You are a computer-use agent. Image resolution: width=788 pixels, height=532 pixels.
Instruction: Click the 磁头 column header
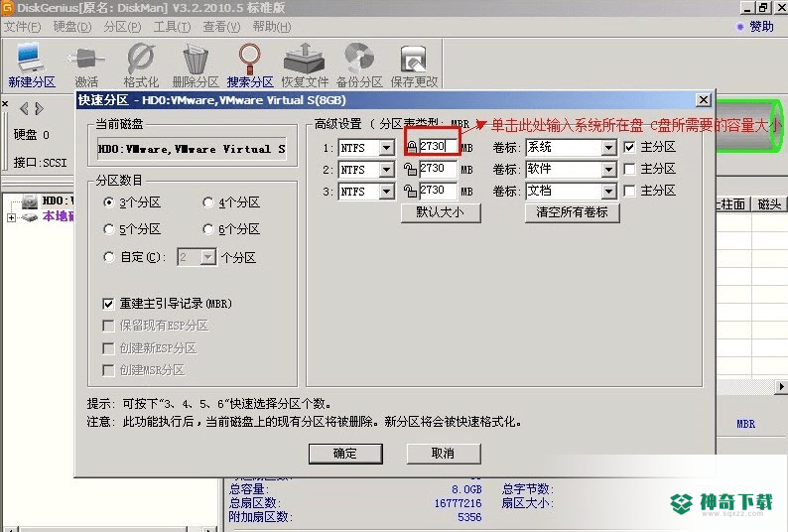pyautogui.click(x=769, y=204)
